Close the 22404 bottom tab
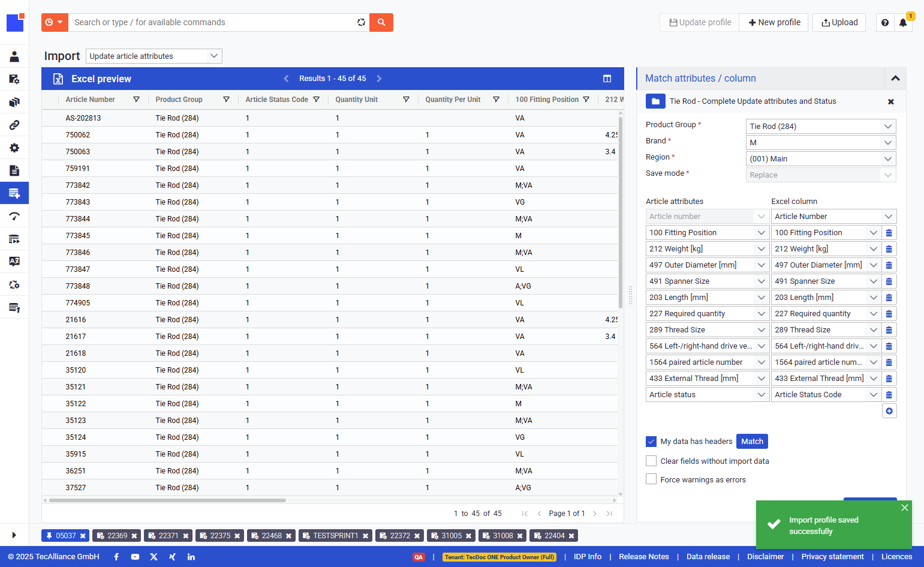924x567 pixels. tap(571, 536)
